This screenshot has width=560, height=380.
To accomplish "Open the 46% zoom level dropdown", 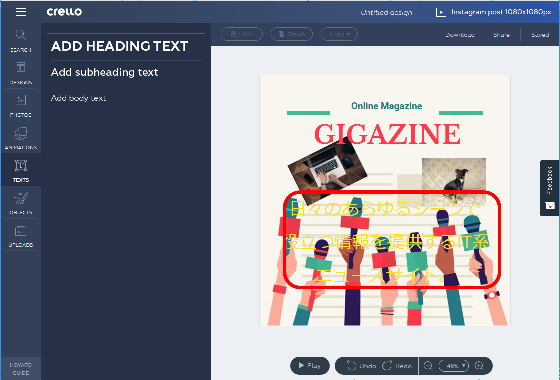I will click(454, 366).
